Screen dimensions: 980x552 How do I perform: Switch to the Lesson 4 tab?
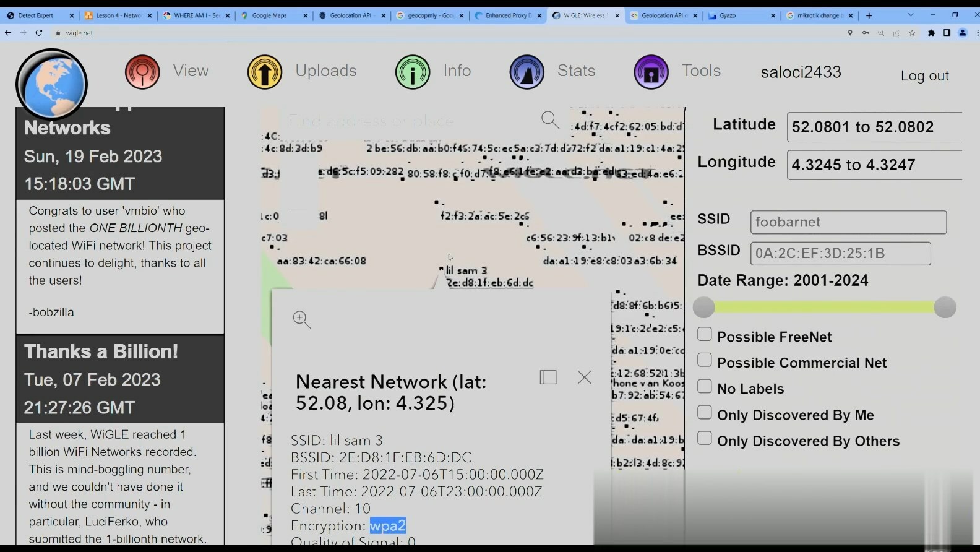[x=118, y=15]
